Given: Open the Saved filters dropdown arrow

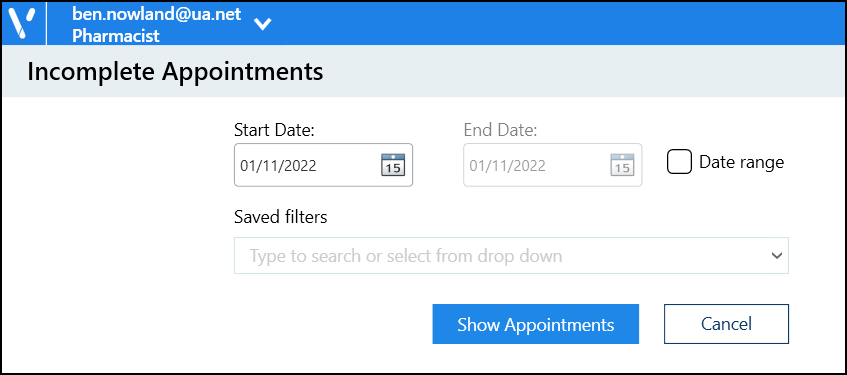Looking at the screenshot, I should pos(777,256).
